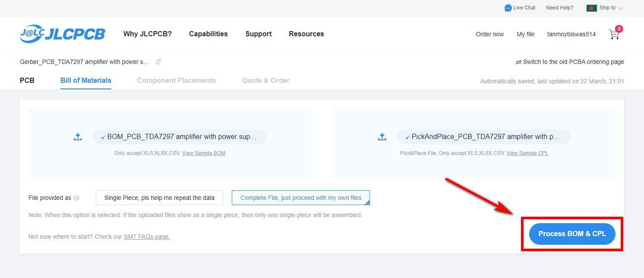Open the Bill of Materials tab
Image resolution: width=644 pixels, height=278 pixels.
[x=86, y=80]
